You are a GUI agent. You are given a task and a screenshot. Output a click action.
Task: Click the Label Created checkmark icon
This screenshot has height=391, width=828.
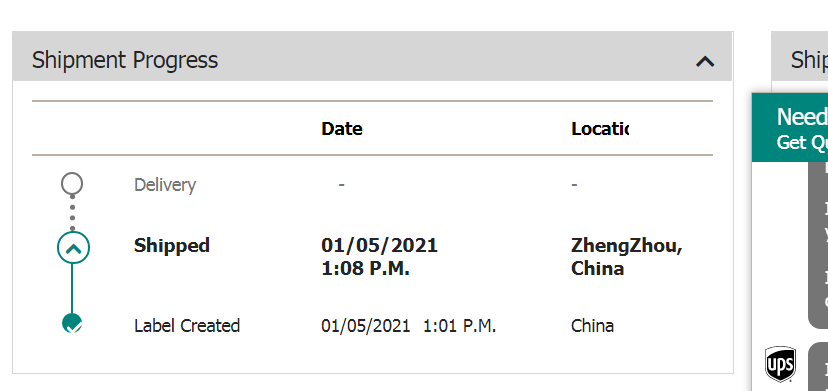tap(72, 323)
